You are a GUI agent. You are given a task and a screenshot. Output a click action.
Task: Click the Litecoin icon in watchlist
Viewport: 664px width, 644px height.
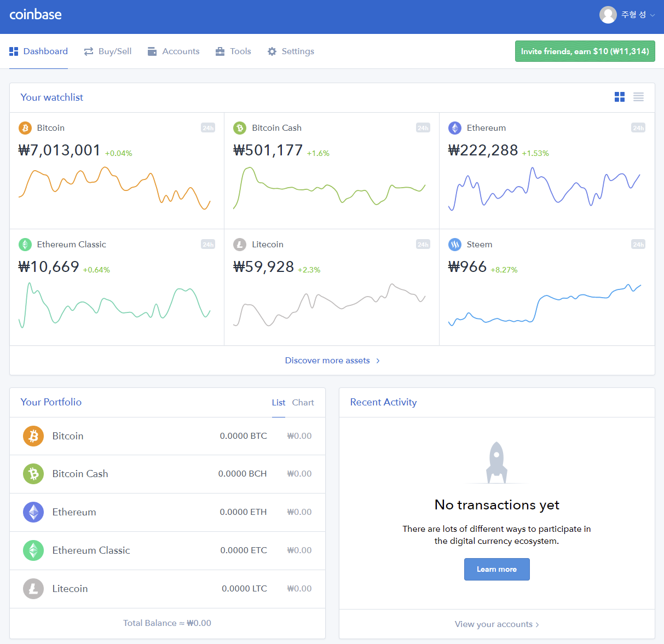pyautogui.click(x=240, y=245)
